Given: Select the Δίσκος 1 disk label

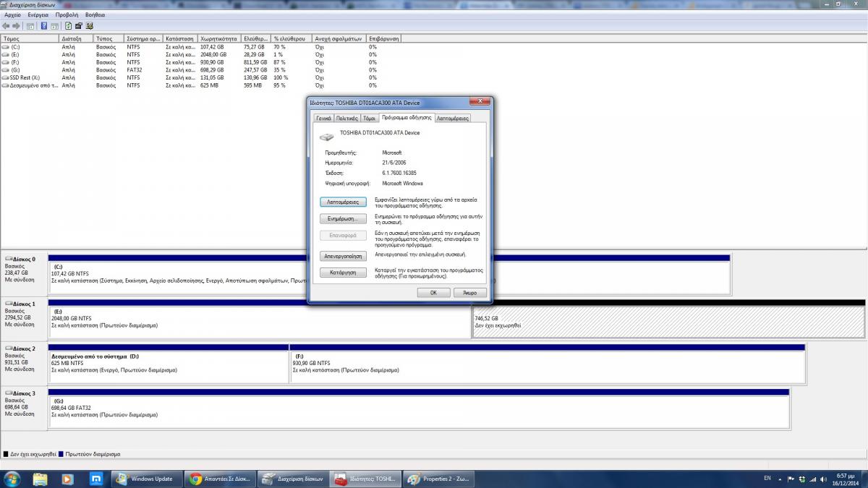Looking at the screenshot, I should click(x=24, y=317).
